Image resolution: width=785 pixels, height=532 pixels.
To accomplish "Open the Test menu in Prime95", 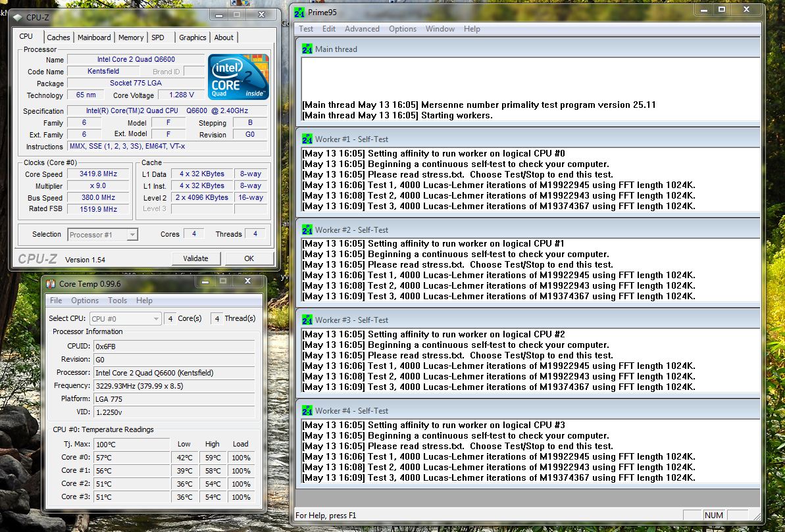I will pos(306,29).
